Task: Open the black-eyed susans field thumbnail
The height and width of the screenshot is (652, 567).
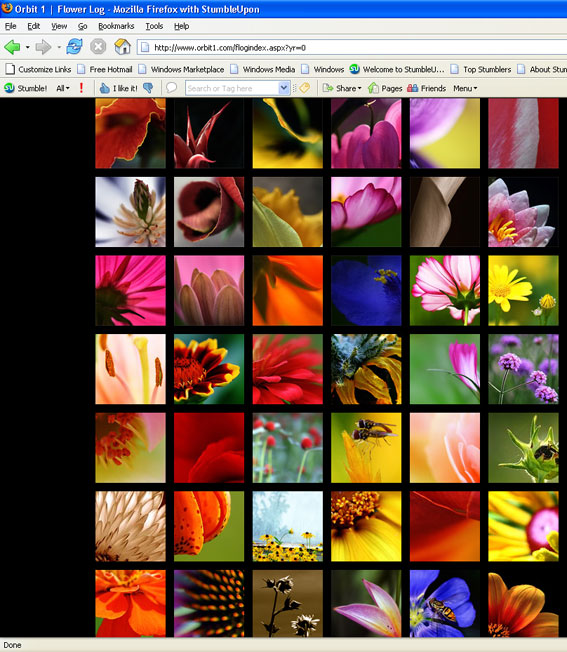Action: tap(287, 526)
